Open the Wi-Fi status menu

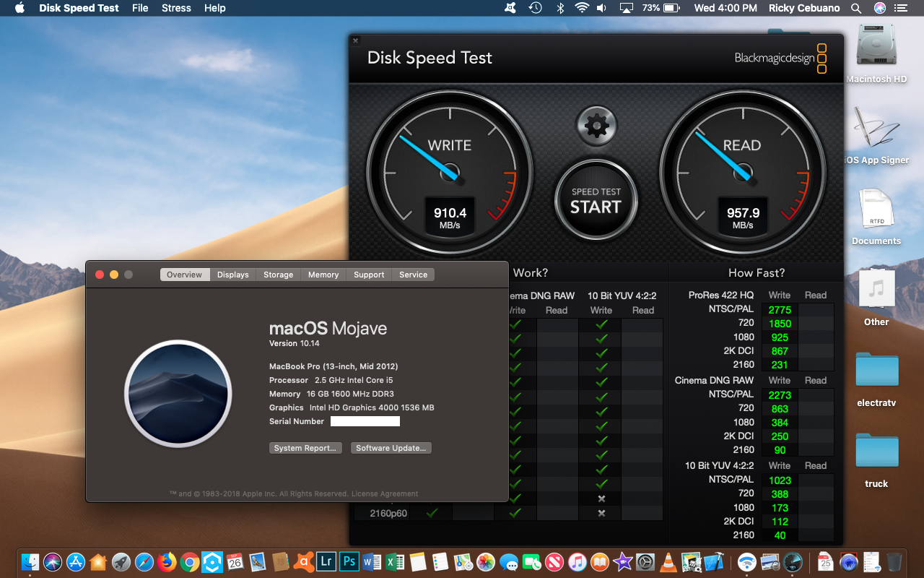coord(582,8)
